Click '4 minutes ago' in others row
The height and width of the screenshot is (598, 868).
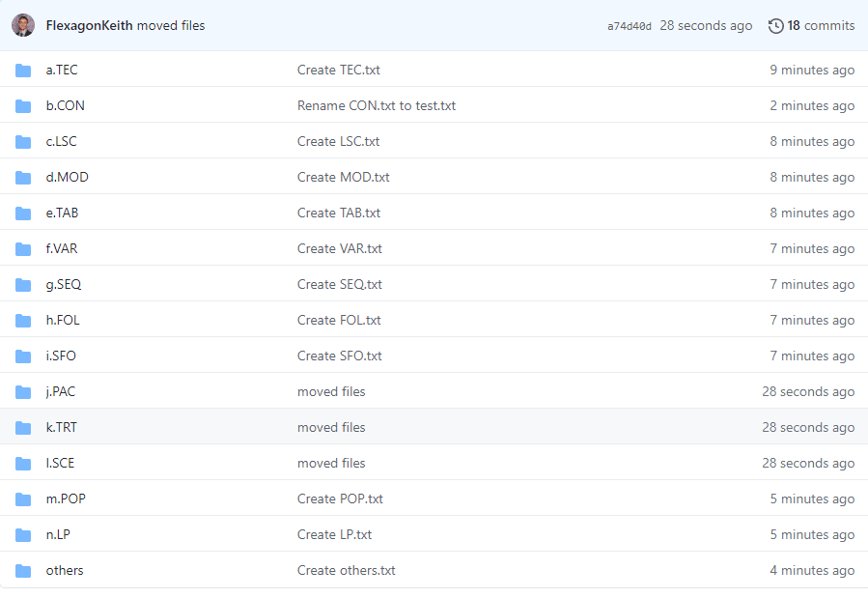point(812,570)
